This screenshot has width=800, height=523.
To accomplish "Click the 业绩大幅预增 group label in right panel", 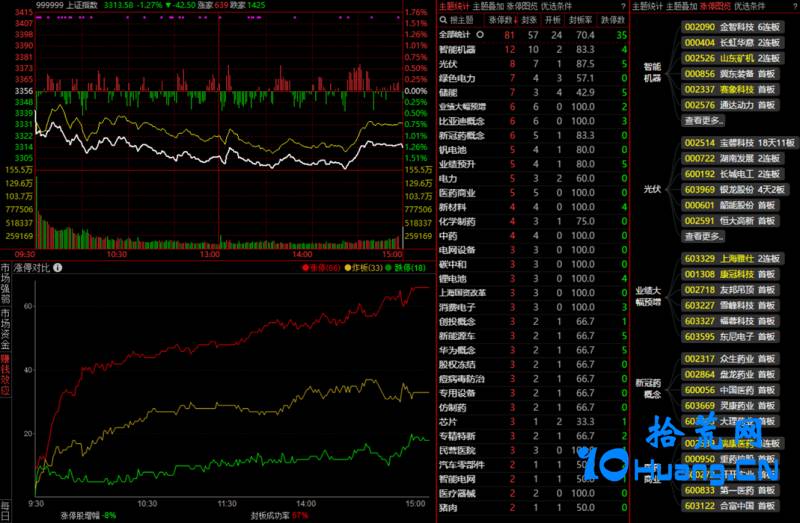I will tap(648, 296).
